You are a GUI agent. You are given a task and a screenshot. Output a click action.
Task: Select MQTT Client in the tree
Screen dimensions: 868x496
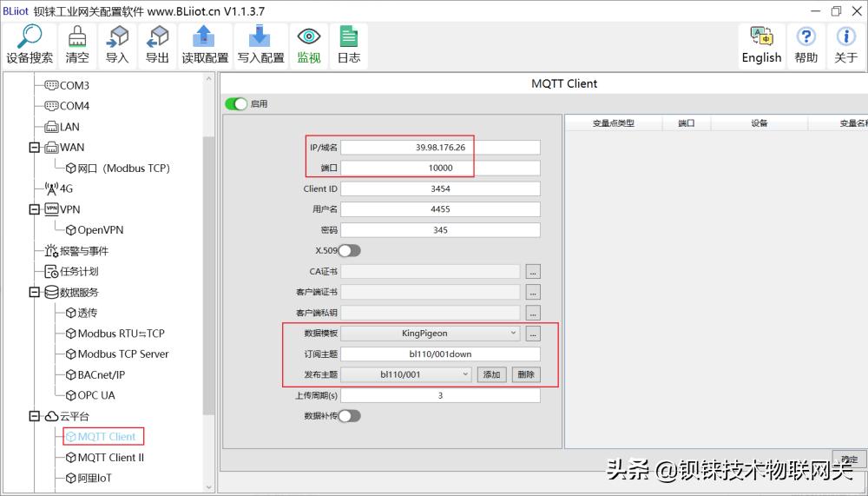point(101,437)
